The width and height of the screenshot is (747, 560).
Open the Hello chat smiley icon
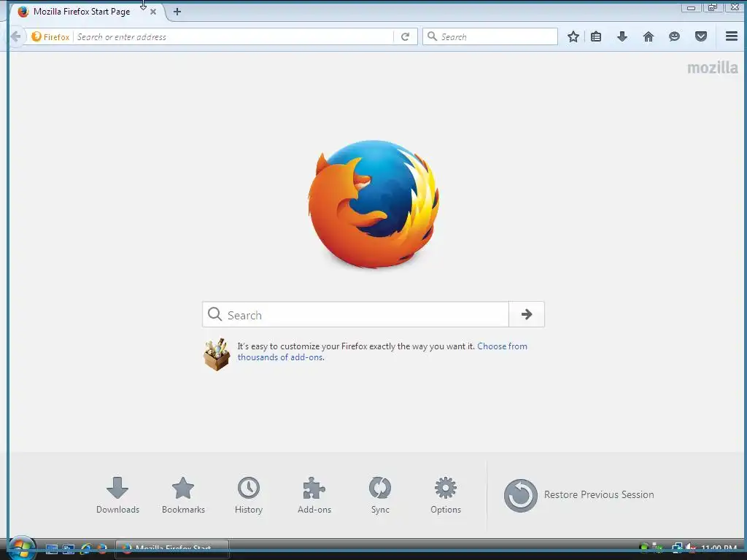(674, 36)
